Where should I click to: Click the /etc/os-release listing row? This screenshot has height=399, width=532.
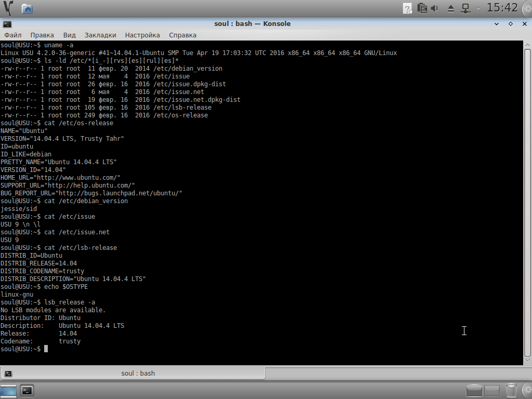pos(104,115)
